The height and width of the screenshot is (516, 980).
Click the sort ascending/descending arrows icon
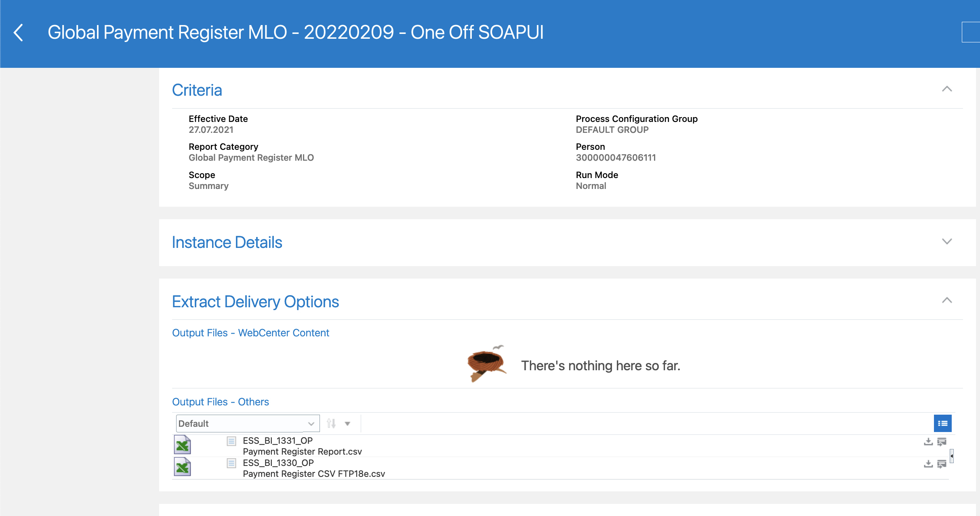click(331, 423)
